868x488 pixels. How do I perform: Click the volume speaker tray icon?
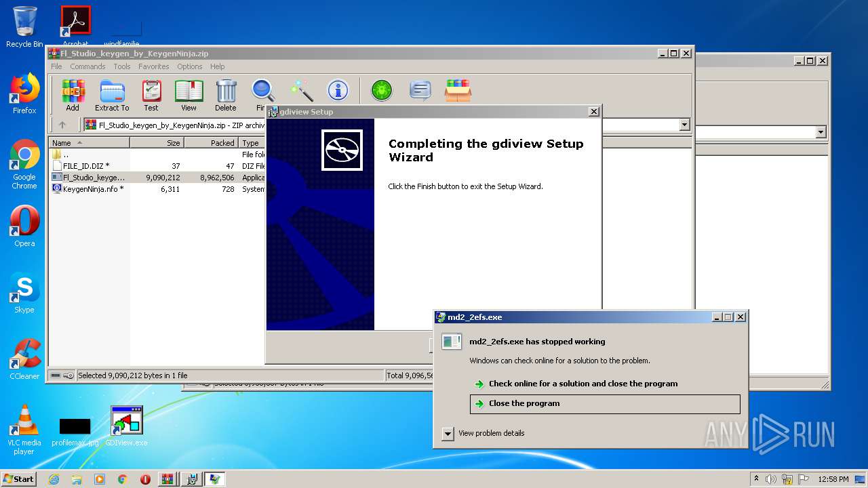pos(770,479)
